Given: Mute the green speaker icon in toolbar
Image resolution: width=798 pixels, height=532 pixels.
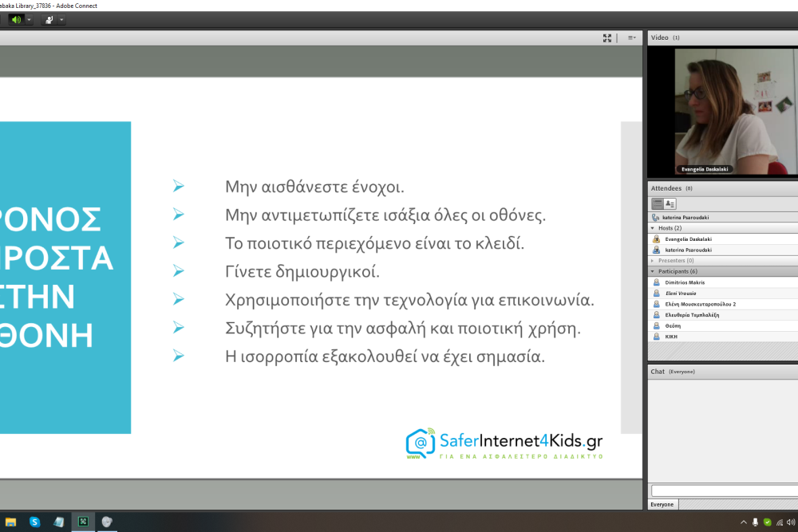Looking at the screenshot, I should point(14,19).
